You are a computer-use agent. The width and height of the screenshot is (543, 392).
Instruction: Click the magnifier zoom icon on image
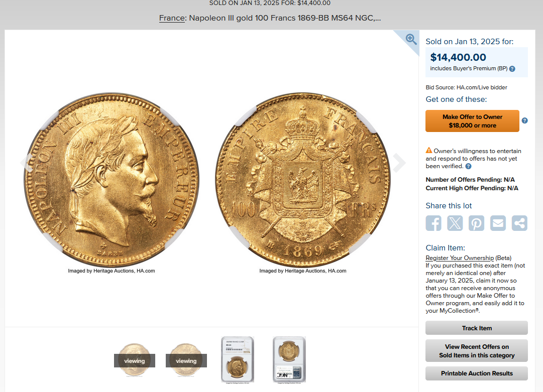click(411, 39)
